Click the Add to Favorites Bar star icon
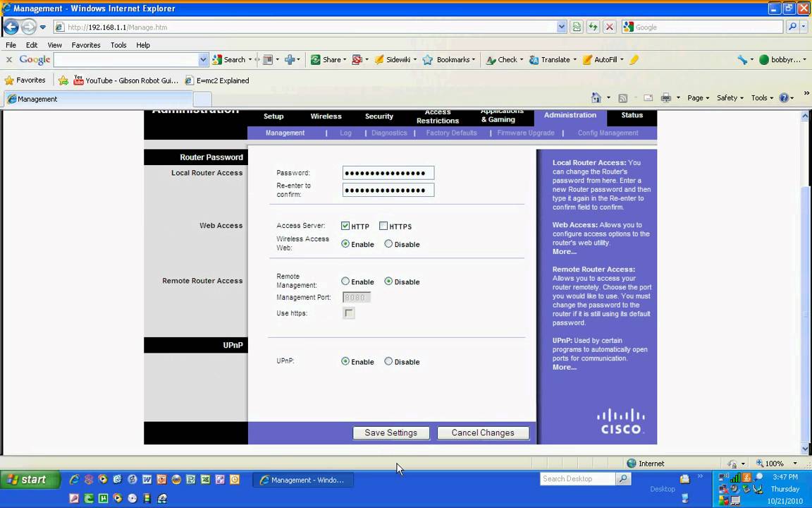Screen dimensions: 812x508 pyautogui.click(x=63, y=80)
